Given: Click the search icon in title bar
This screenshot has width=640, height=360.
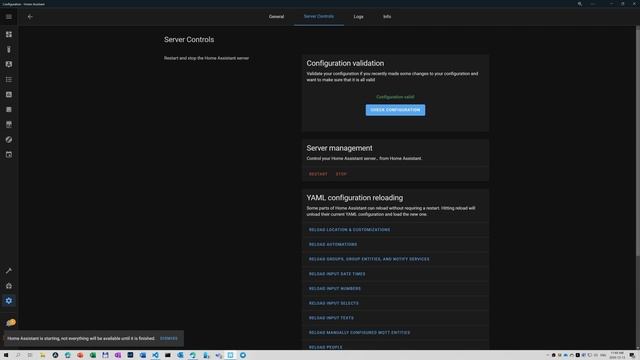Looking at the screenshot, I should coord(580,4).
